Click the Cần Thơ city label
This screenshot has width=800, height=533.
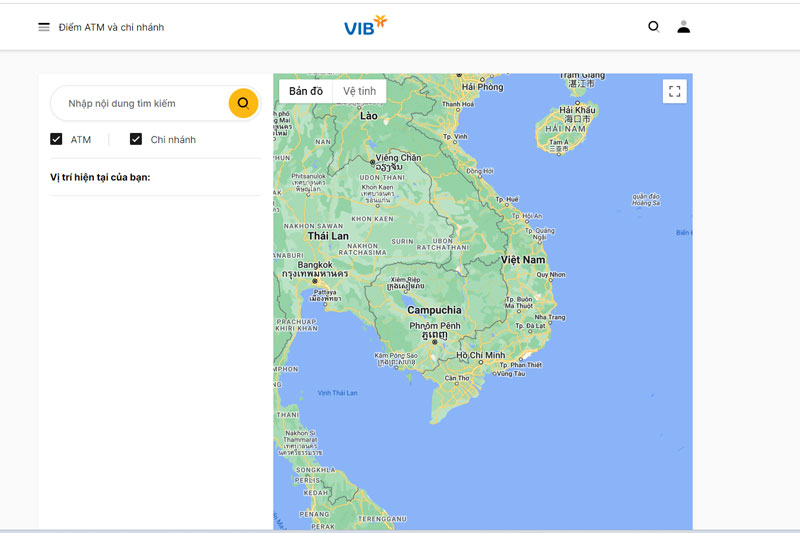(x=457, y=378)
